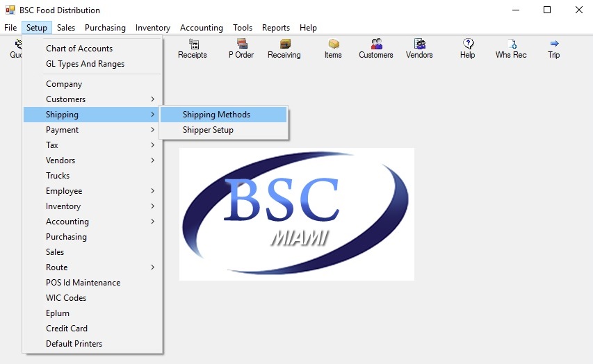Expand the Tax submenu
The image size is (593, 364).
pos(92,145)
